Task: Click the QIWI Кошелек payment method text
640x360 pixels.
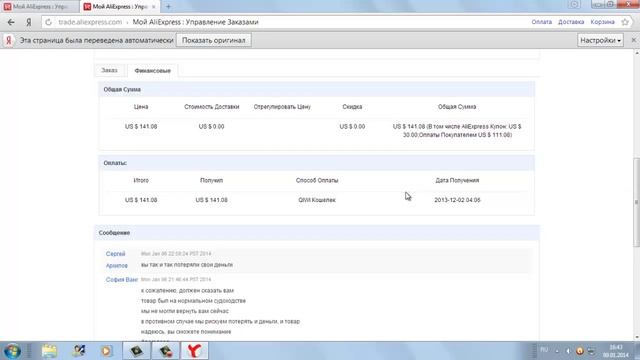Action: [x=317, y=200]
